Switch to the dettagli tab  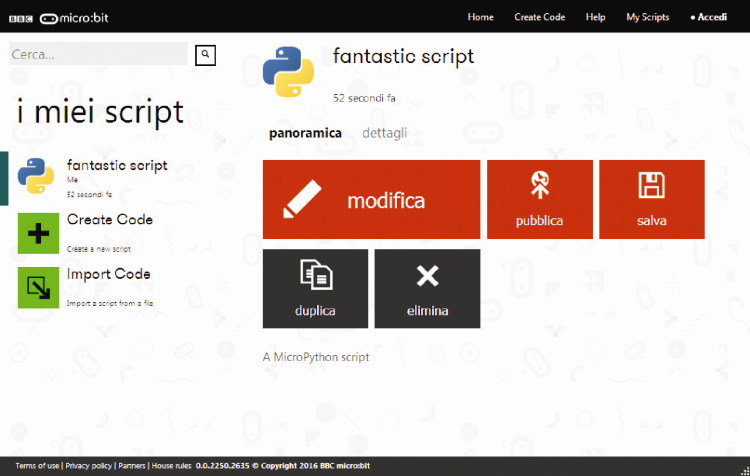385,133
